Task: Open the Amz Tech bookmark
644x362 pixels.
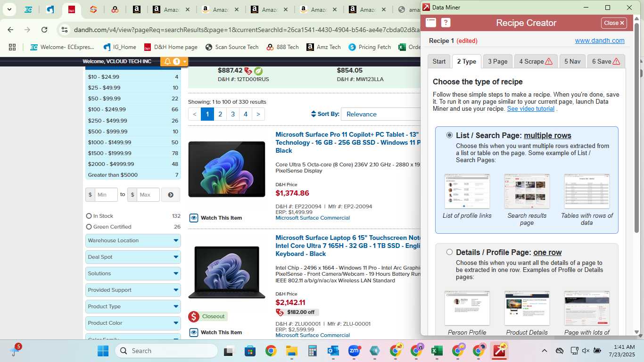Action: tap(323, 47)
